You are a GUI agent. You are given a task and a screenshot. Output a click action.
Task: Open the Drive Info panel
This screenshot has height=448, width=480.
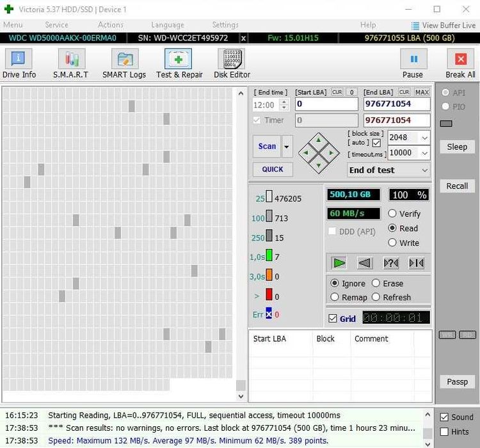pos(19,64)
